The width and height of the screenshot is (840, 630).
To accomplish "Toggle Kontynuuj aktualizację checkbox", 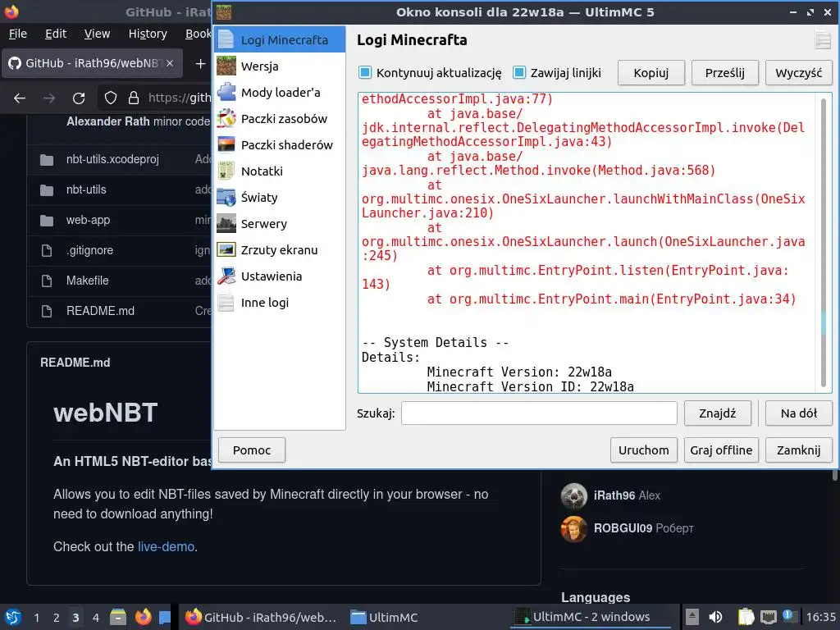I will [365, 72].
